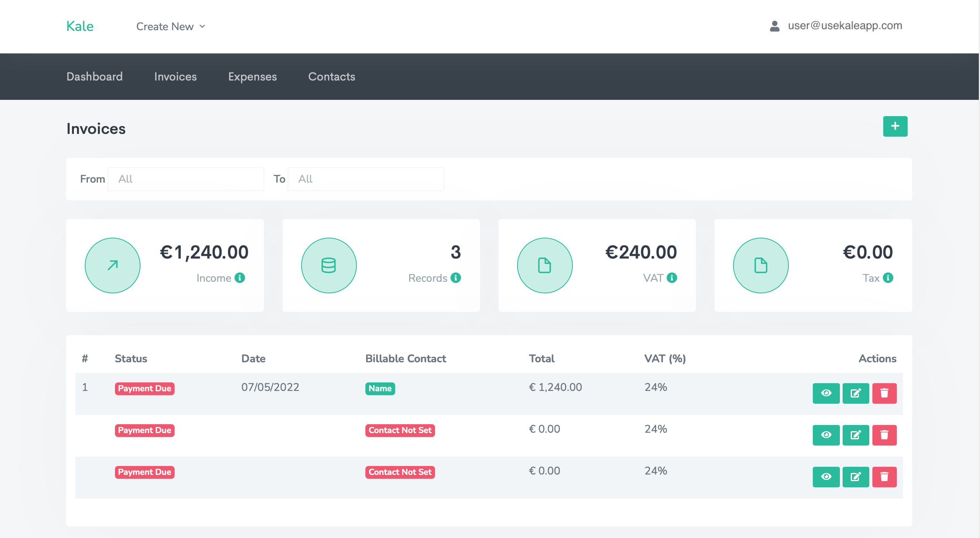Click the Kale logo link
The width and height of the screenshot is (980, 538).
(x=80, y=26)
